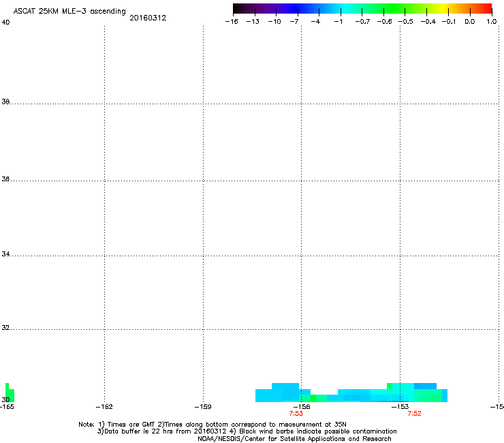Click the color bar label 0.0

click(470, 22)
